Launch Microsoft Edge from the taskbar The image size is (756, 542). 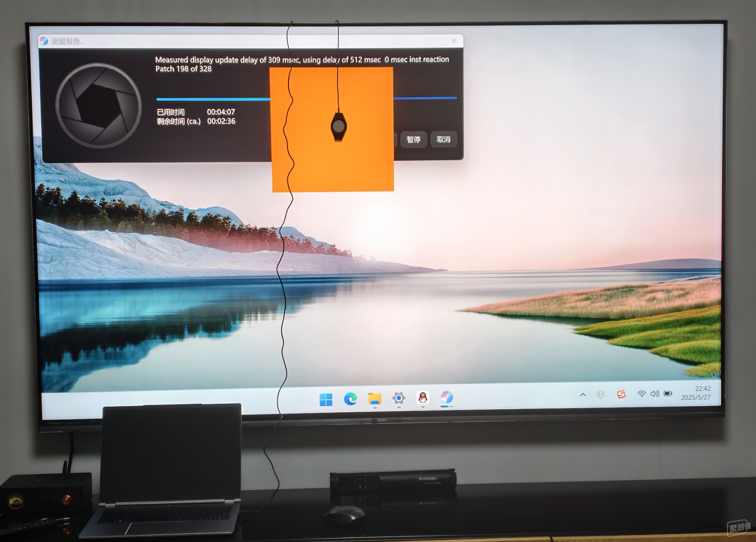(351, 399)
